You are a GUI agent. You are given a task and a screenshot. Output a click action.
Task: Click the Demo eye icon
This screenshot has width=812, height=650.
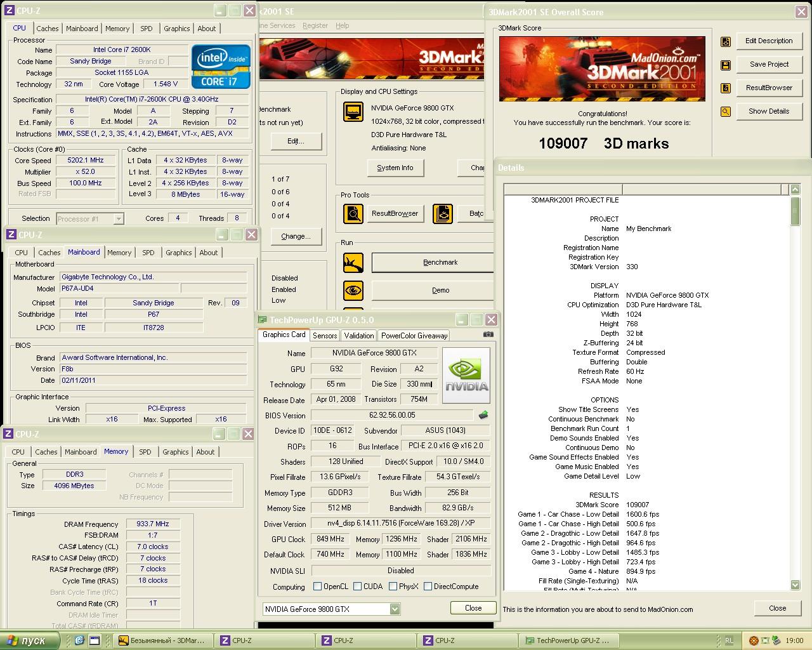tap(353, 290)
